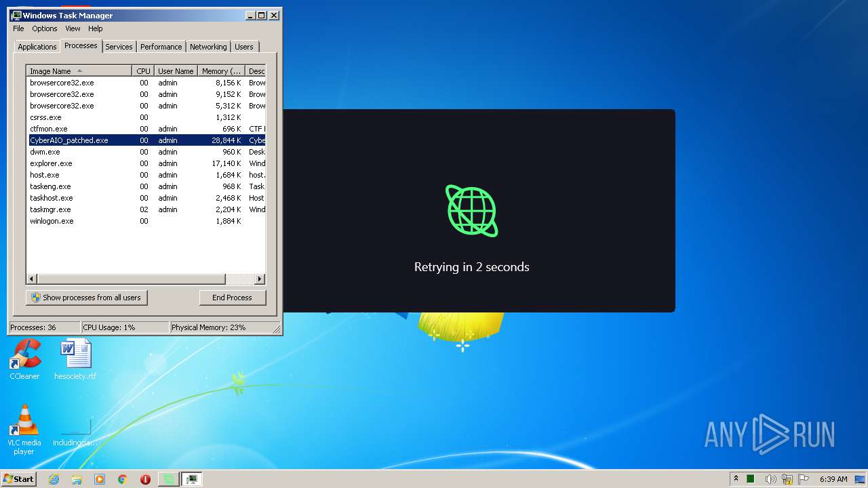The width and height of the screenshot is (868, 488).
Task: Switch to the Services tab
Action: (x=119, y=47)
